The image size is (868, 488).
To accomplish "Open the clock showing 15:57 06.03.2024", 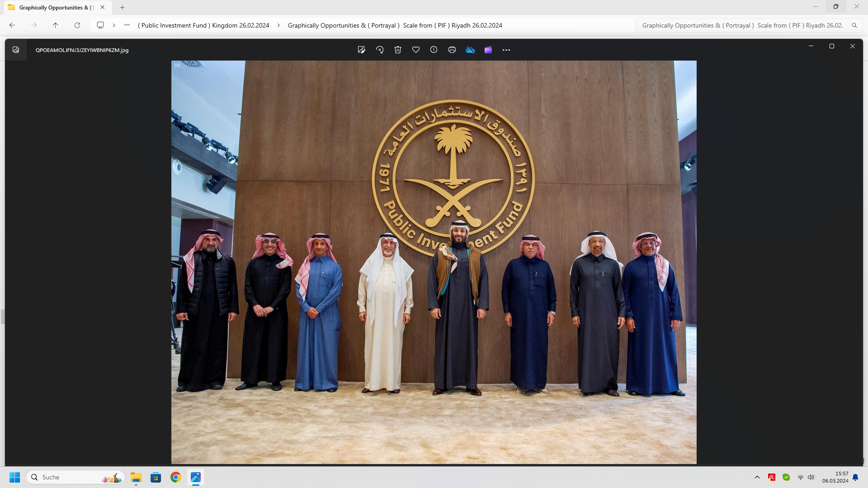I will pyautogui.click(x=835, y=477).
